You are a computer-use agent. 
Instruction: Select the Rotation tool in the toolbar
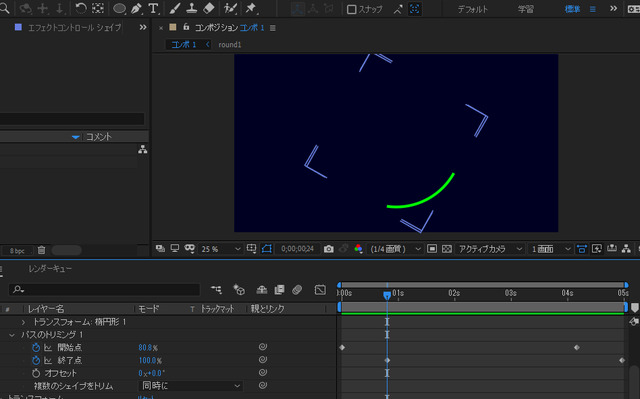tap(81, 8)
